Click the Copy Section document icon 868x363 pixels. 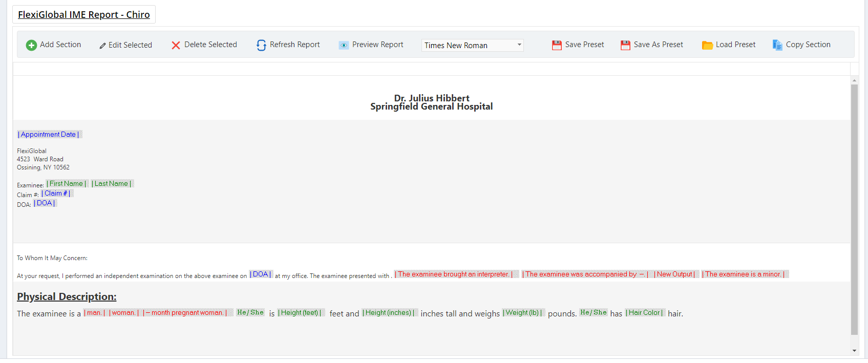[777, 46]
